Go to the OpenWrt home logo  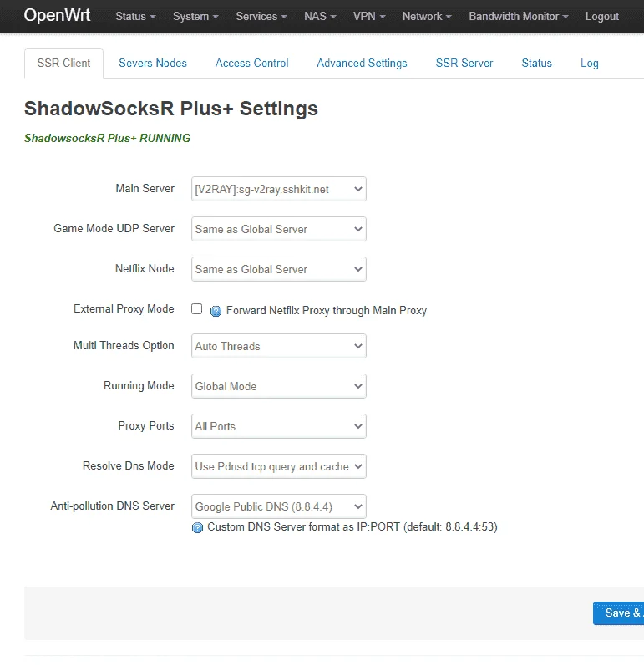[x=57, y=15]
